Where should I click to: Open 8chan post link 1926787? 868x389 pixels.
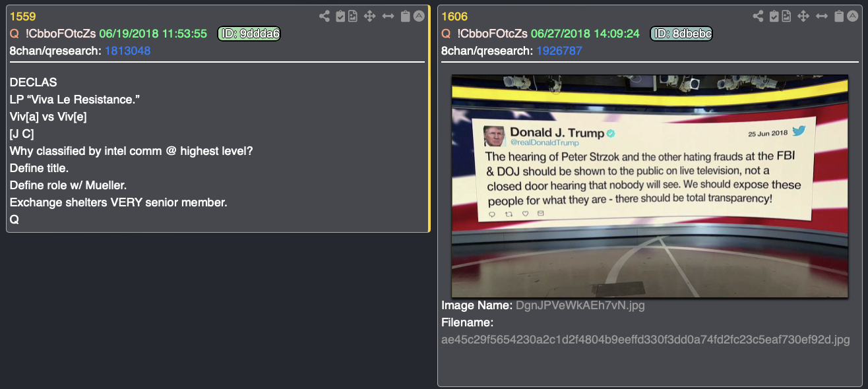pos(559,51)
